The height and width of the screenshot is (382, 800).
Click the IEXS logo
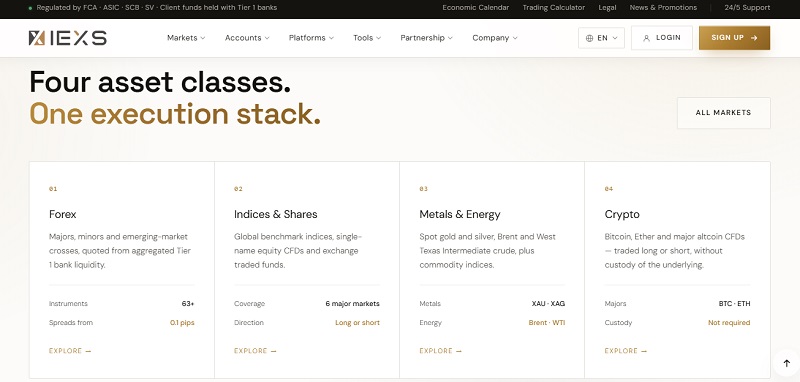click(x=67, y=38)
